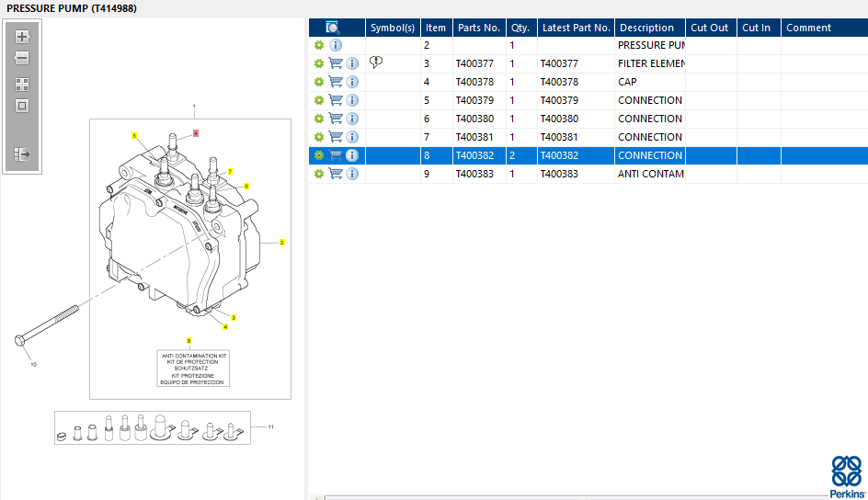This screenshot has width=868, height=500.
Task: Add T400377 to cart
Action: [x=336, y=63]
